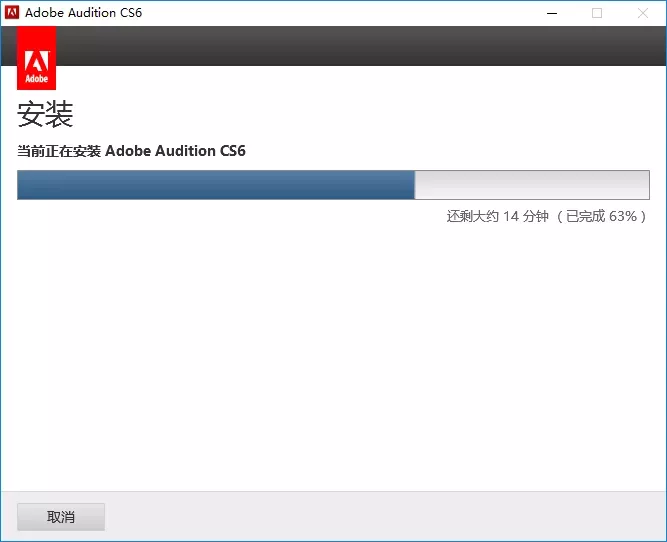Minimize the installer window

[552, 13]
